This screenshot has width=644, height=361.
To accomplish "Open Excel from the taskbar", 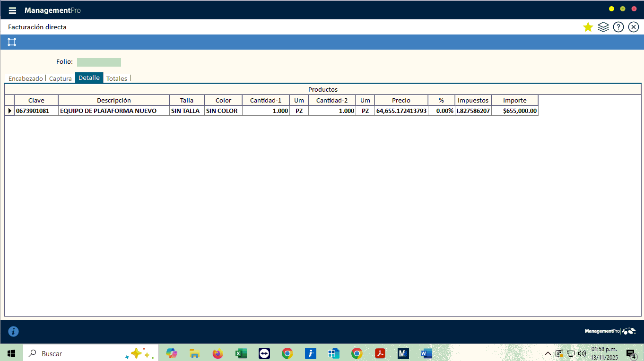I will [x=241, y=353].
